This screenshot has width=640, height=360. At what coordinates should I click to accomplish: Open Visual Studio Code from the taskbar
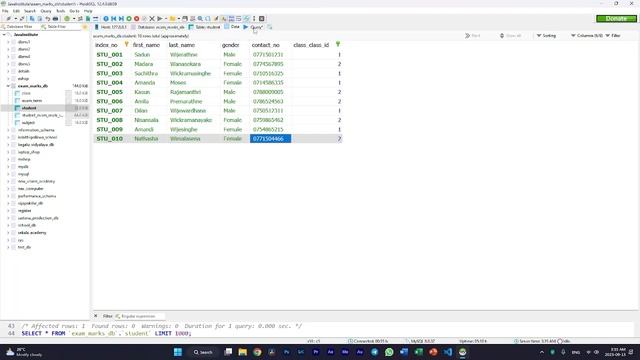[448, 352]
